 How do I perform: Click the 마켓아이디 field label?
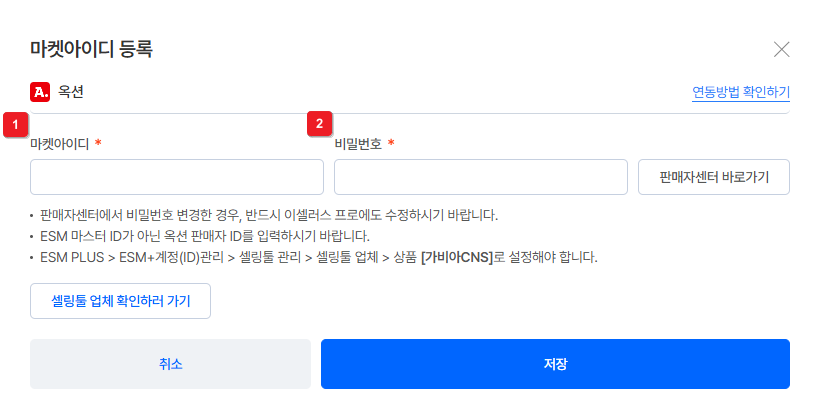[60, 144]
